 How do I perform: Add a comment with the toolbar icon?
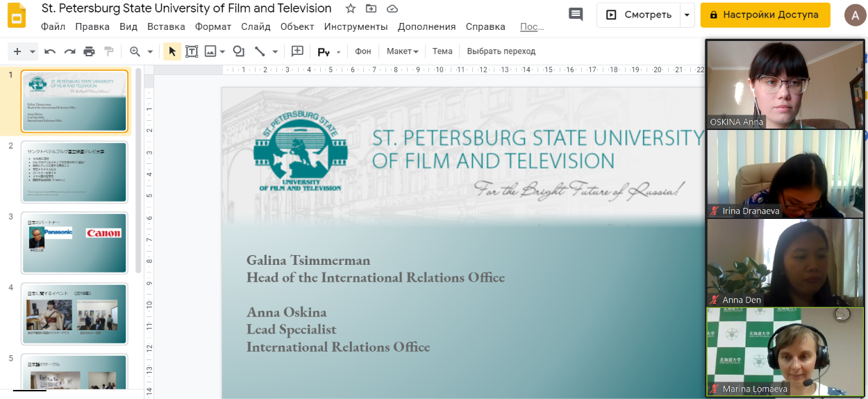click(298, 51)
